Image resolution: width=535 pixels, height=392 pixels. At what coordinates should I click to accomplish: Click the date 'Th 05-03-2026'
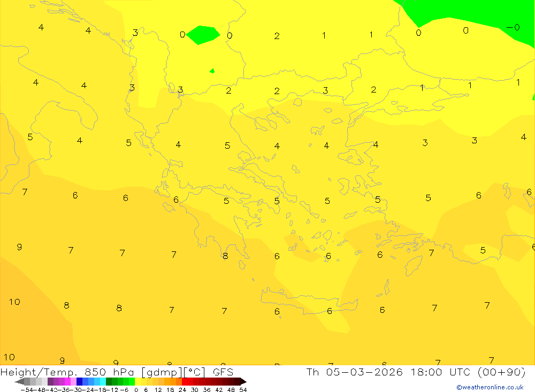pos(355,372)
